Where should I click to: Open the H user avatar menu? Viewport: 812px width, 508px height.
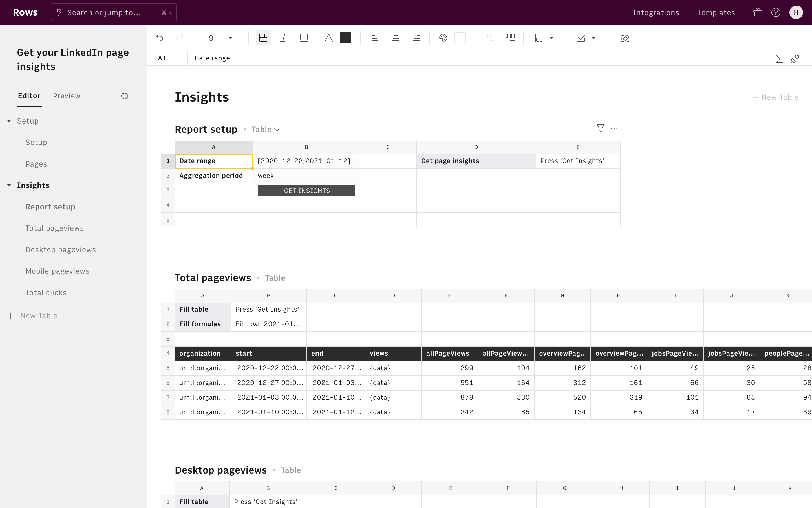tap(796, 12)
